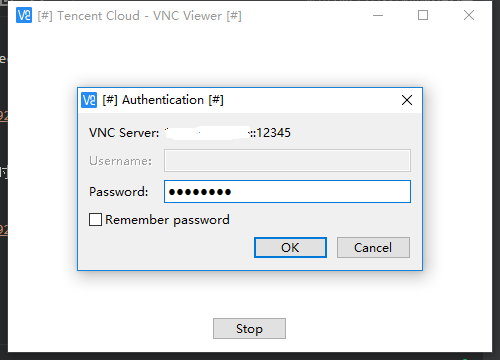Minimize the Tencent Cloud VNC Viewer window
This screenshot has height=360, width=500.
pos(378,15)
